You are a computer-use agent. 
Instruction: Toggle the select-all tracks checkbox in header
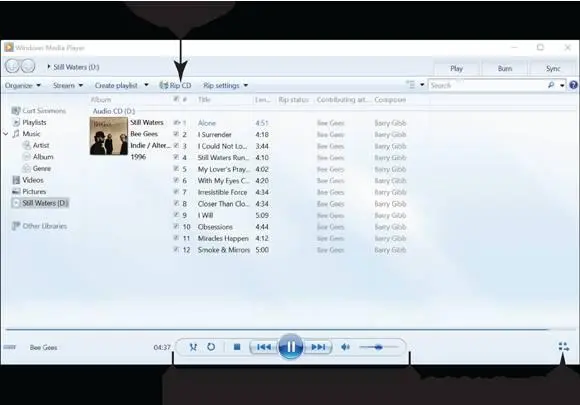point(176,99)
